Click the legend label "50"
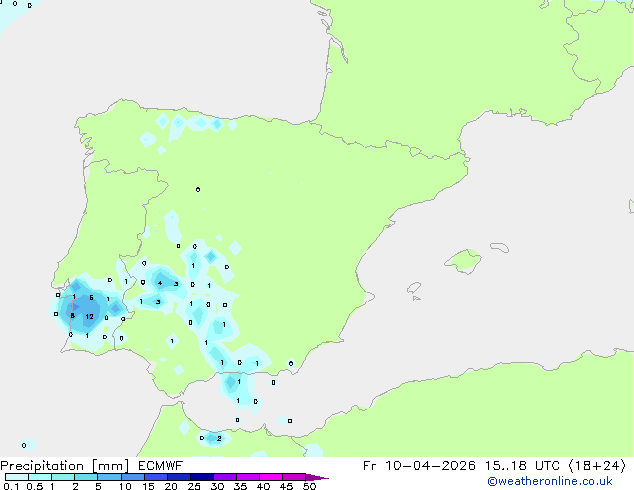The image size is (634, 490). [310, 486]
